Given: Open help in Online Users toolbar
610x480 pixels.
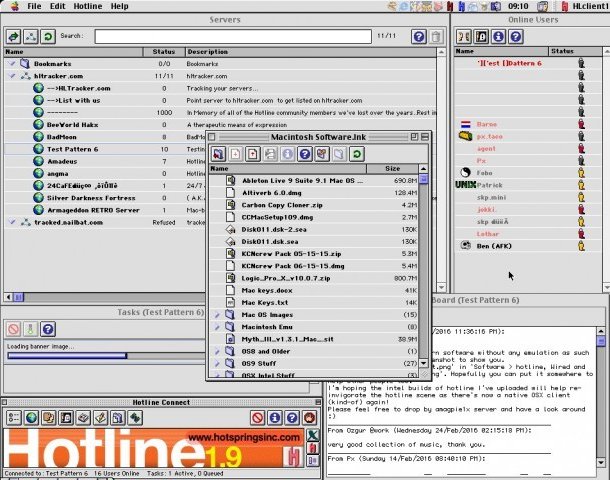Looking at the screenshot, I should [515, 37].
